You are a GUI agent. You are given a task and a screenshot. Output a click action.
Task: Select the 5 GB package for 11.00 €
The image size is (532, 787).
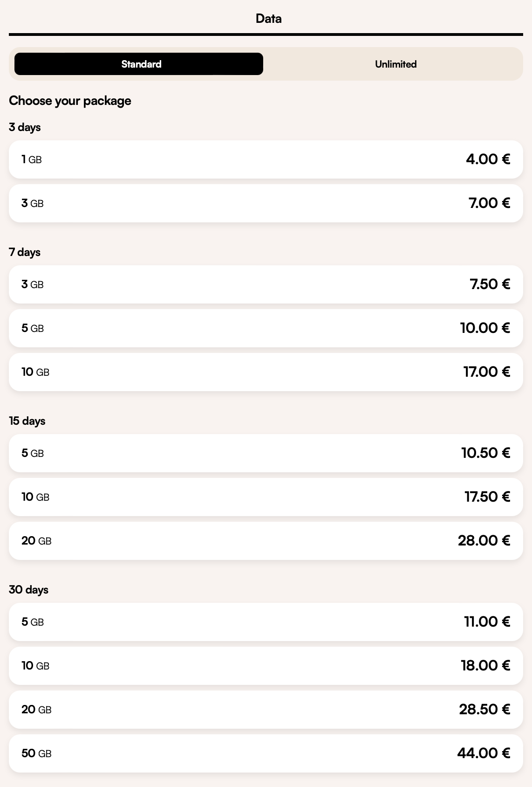pos(266,622)
